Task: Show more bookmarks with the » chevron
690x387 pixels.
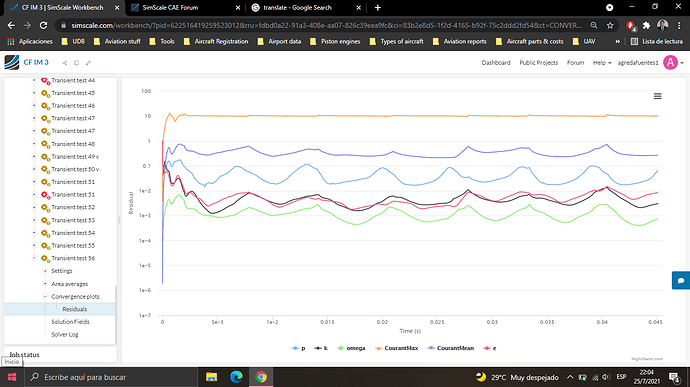Action: tap(617, 41)
